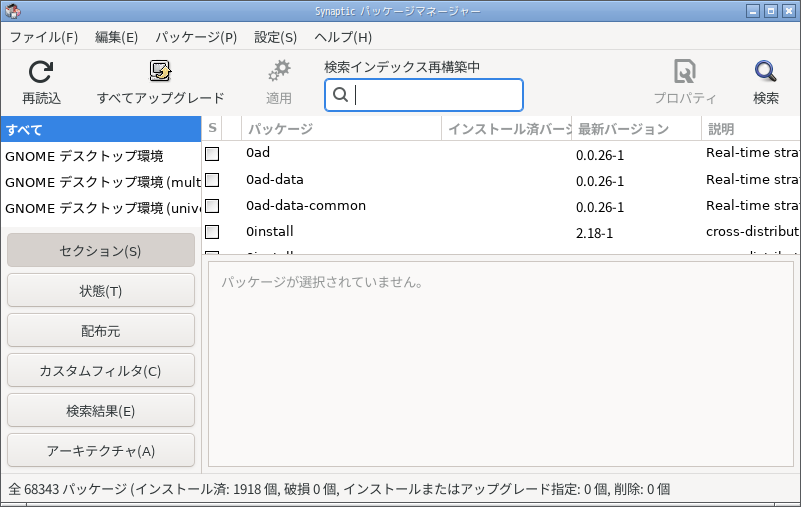
Task: Select the 0ad-data package name
Action: point(274,180)
